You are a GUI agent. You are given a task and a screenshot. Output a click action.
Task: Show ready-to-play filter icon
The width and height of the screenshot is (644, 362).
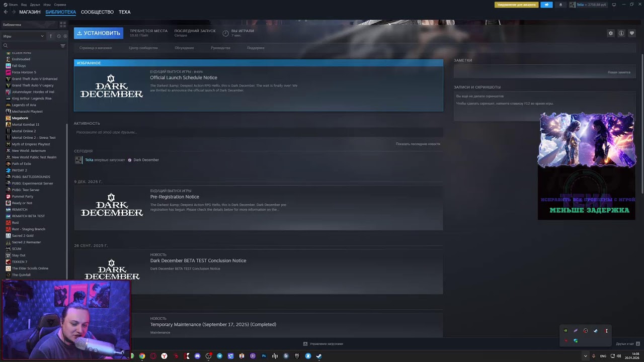point(65,36)
